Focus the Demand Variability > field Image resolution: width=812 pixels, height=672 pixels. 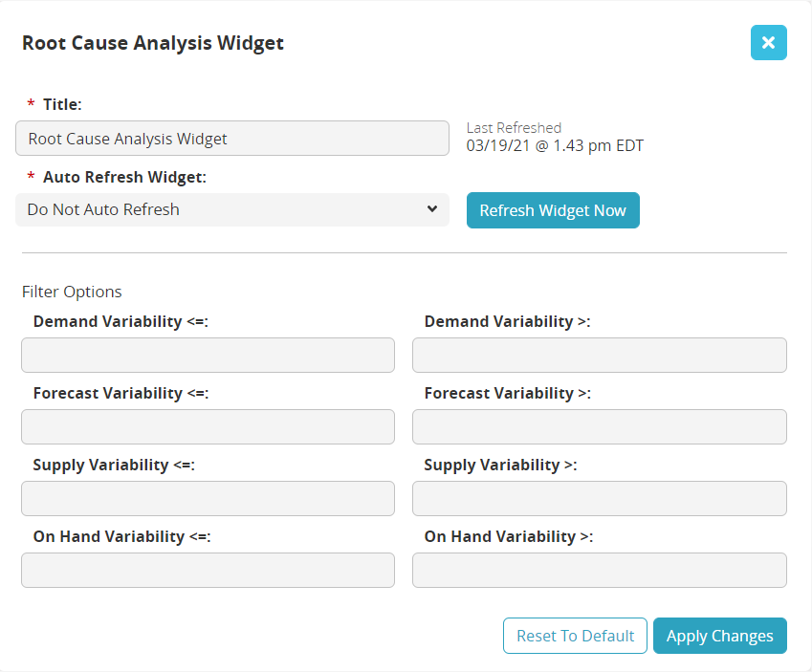pos(599,355)
